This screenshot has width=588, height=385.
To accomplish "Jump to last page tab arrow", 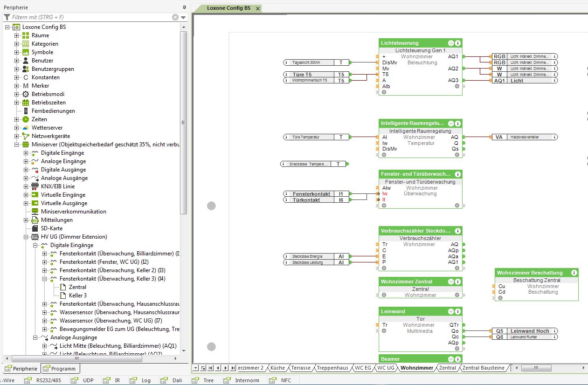I will (x=233, y=368).
